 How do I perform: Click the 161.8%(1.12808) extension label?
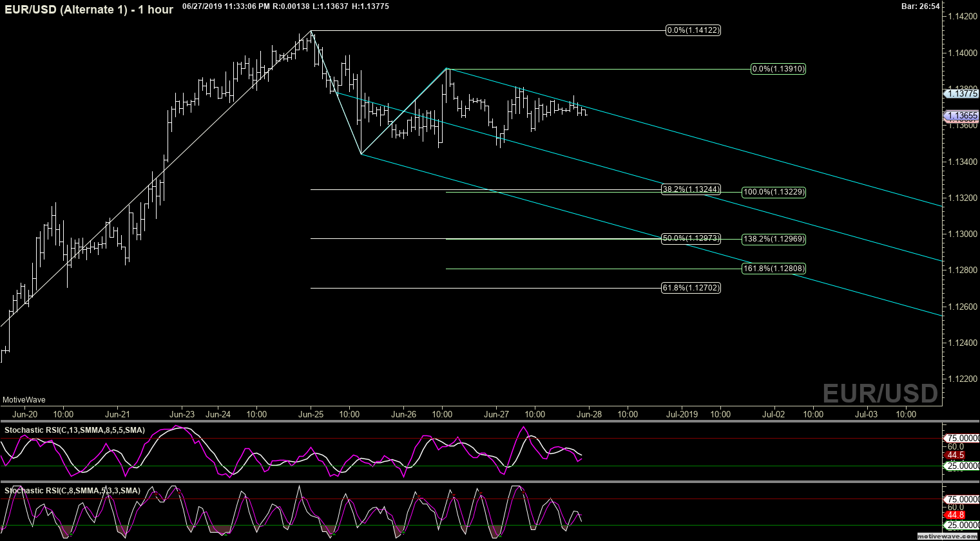(774, 269)
